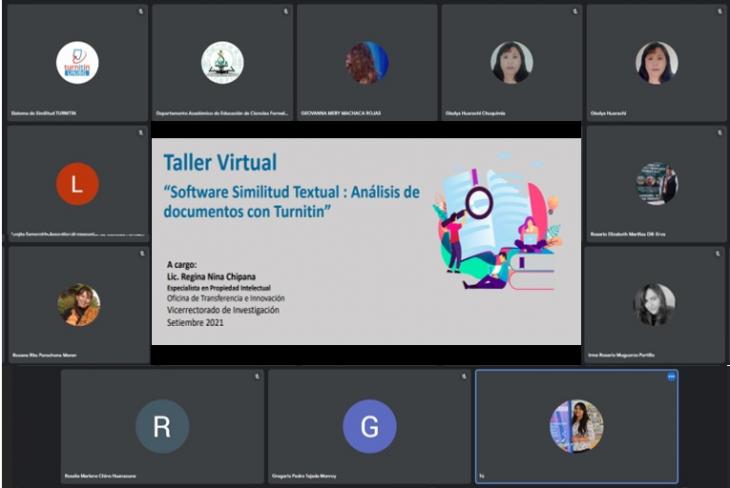Click the black-and-white photo avatar of Irma Rosario
Screen dimensions: 730x488
[654, 305]
